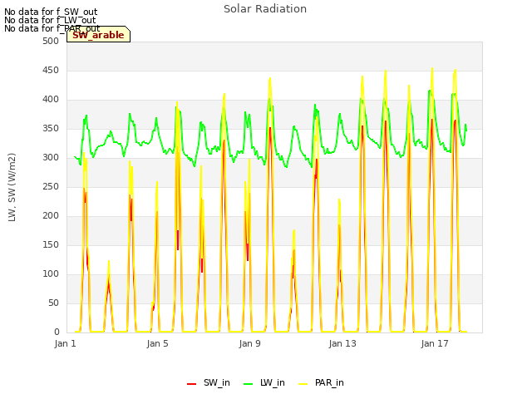Click the 100 y-axis tick label

tap(51, 273)
